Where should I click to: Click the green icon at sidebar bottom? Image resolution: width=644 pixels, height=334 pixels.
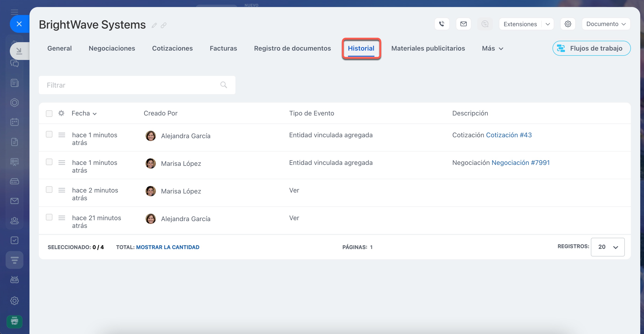pyautogui.click(x=15, y=322)
